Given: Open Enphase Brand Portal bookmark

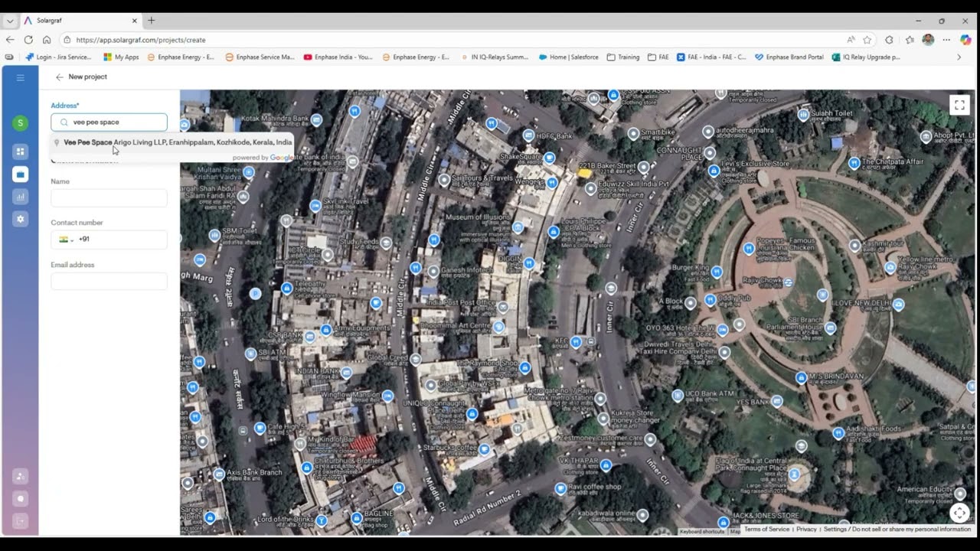Looking at the screenshot, I should click(x=789, y=57).
